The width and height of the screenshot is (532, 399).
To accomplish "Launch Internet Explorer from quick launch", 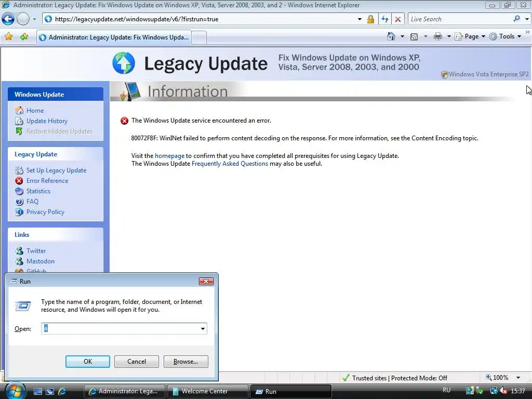I will click(62, 391).
